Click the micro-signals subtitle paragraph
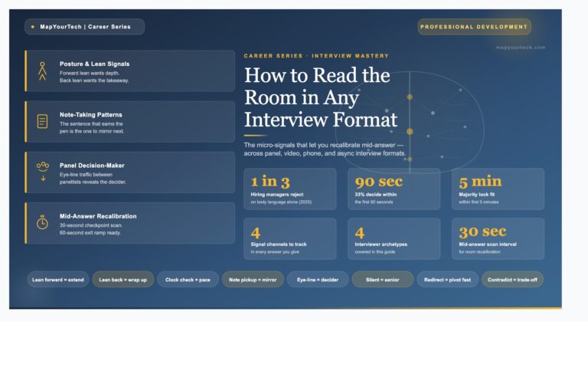 325,149
